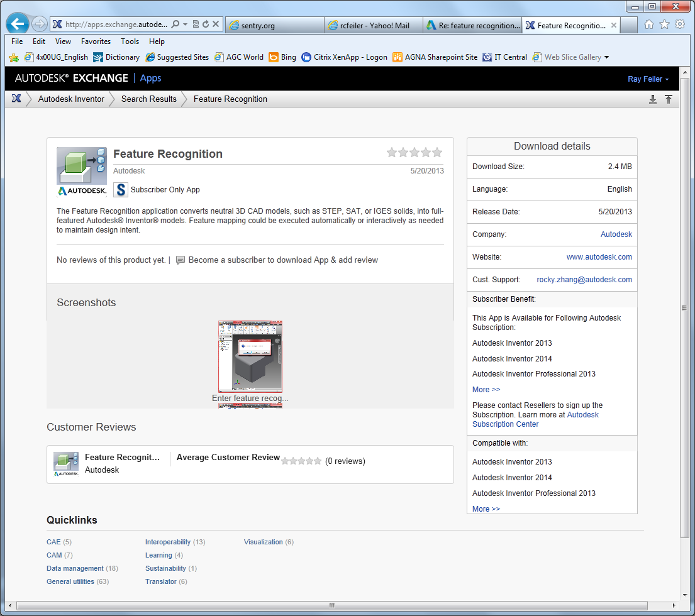Click the first star under Average Customer Review
Image resolution: width=695 pixels, height=616 pixels.
click(285, 461)
